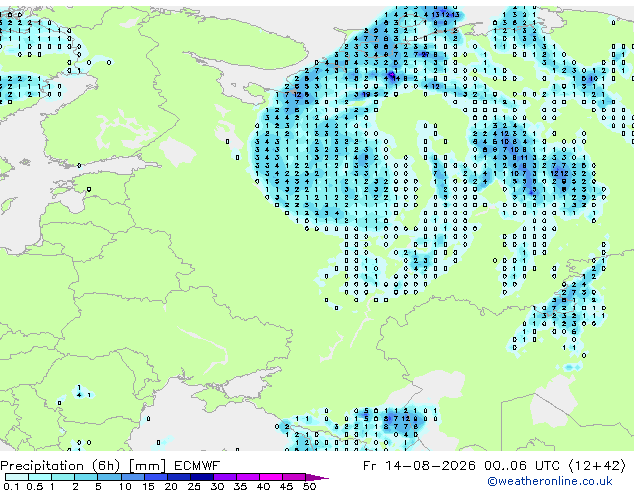Click the 'Precipitation (6h) [mm] ECMWF' title

(110, 466)
